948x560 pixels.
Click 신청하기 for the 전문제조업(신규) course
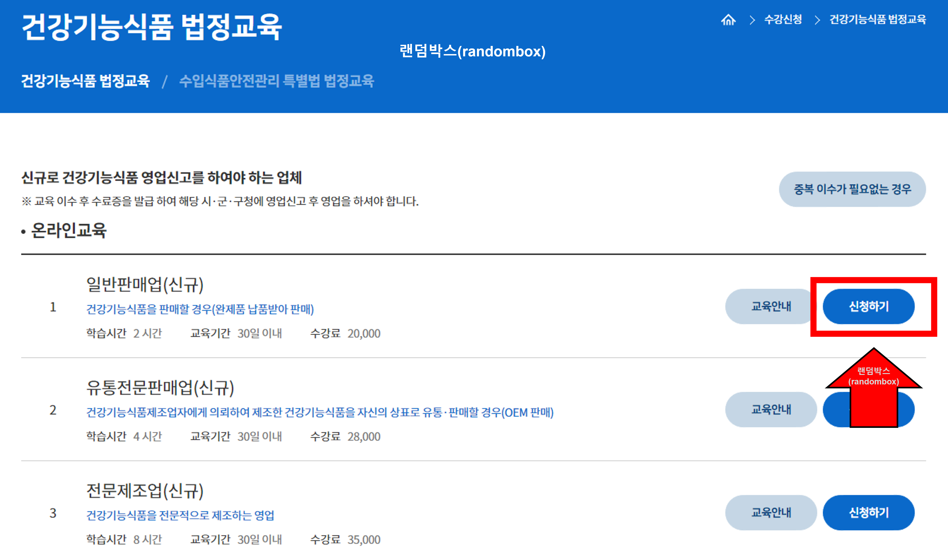click(x=869, y=512)
